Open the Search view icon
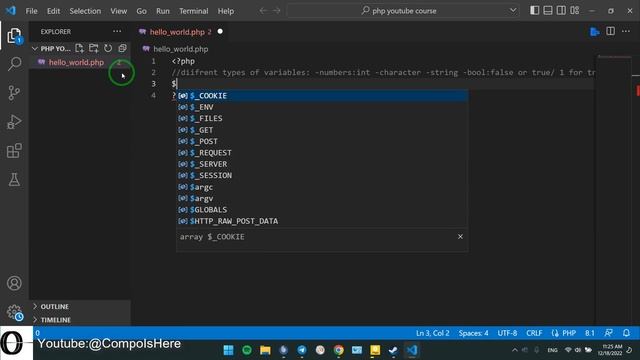Image resolution: width=640 pixels, height=360 pixels. click(x=14, y=64)
